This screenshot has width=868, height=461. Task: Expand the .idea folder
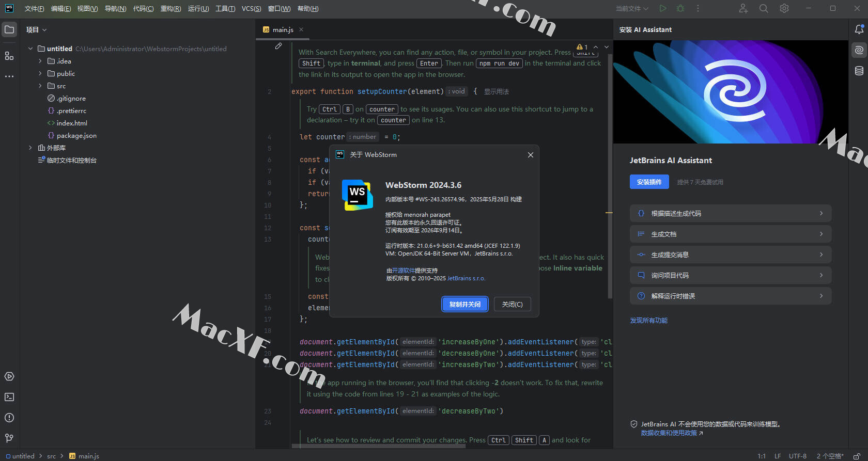[x=40, y=61]
